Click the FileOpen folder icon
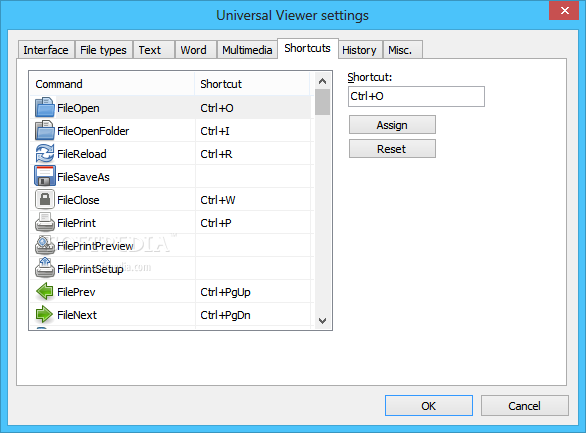 point(45,108)
